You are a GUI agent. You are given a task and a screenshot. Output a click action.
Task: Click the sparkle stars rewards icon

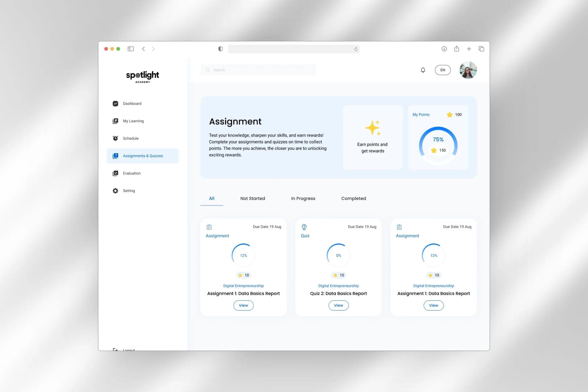tap(373, 128)
